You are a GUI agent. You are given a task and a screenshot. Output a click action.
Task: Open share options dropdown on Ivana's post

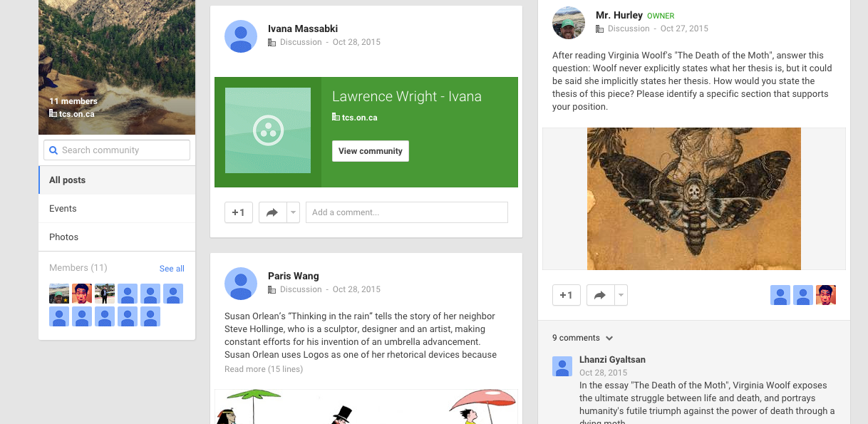(293, 212)
